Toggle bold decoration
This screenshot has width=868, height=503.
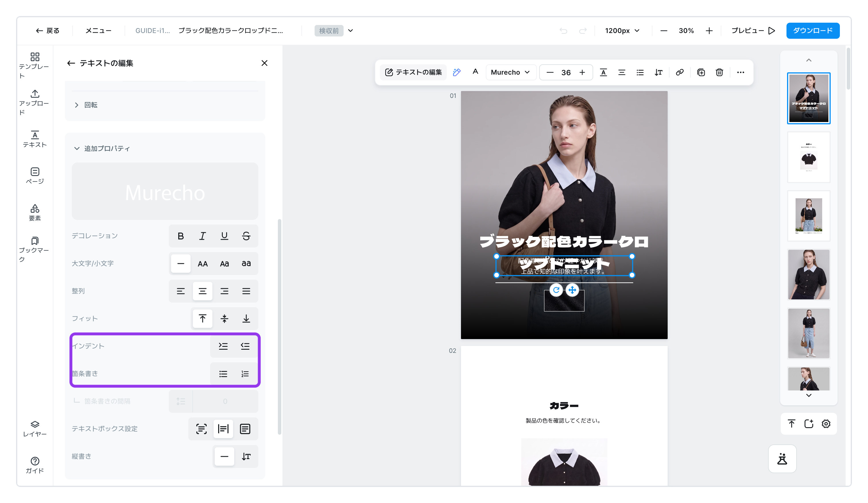coord(181,236)
